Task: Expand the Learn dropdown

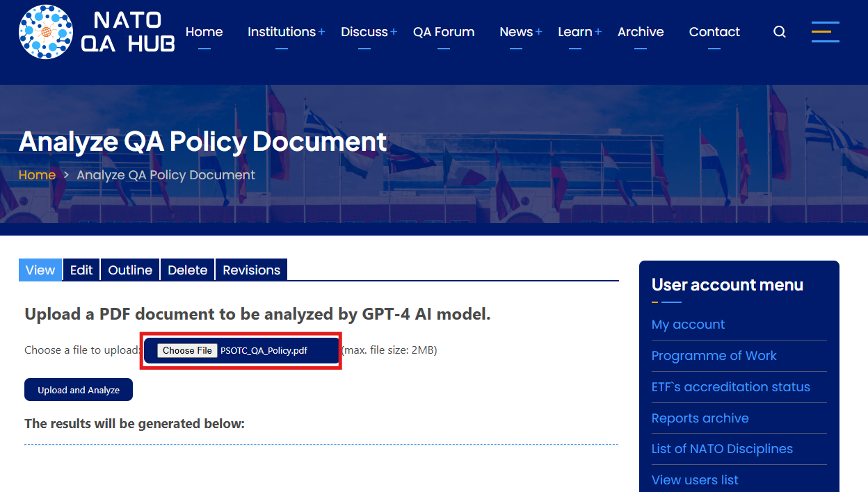Action: 575,32
